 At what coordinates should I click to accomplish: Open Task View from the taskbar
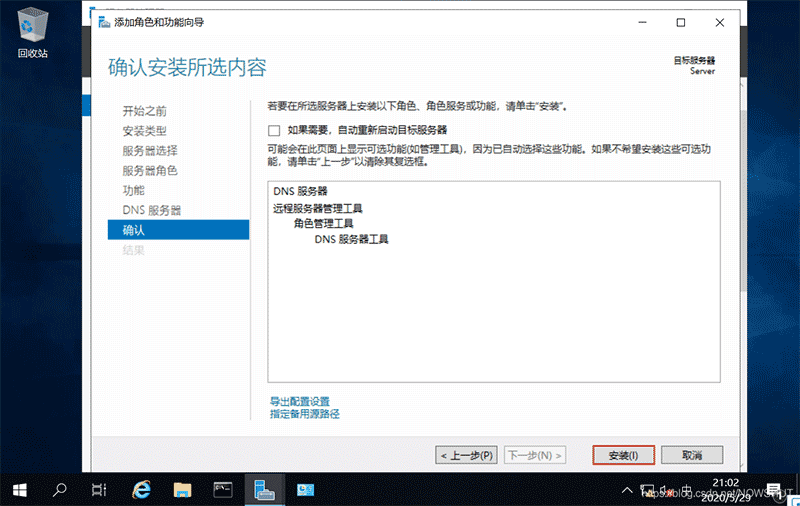tap(99, 489)
